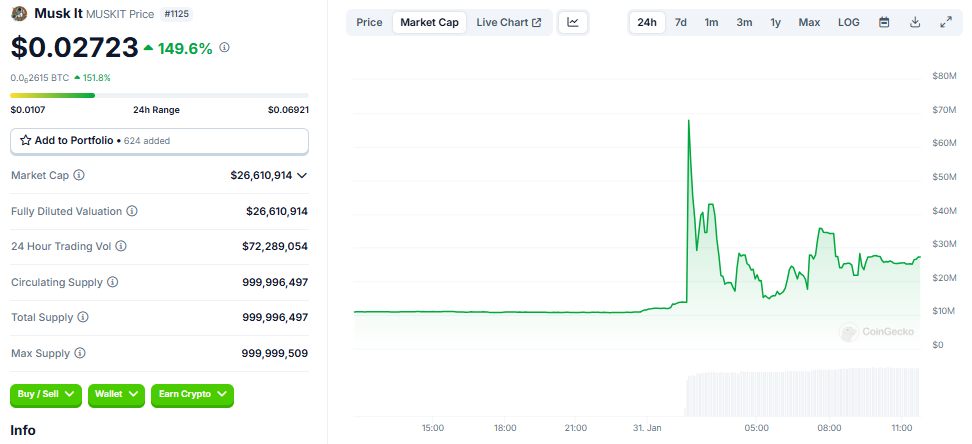Expand the Market Cap value chevron
The height and width of the screenshot is (444, 972).
click(x=302, y=175)
